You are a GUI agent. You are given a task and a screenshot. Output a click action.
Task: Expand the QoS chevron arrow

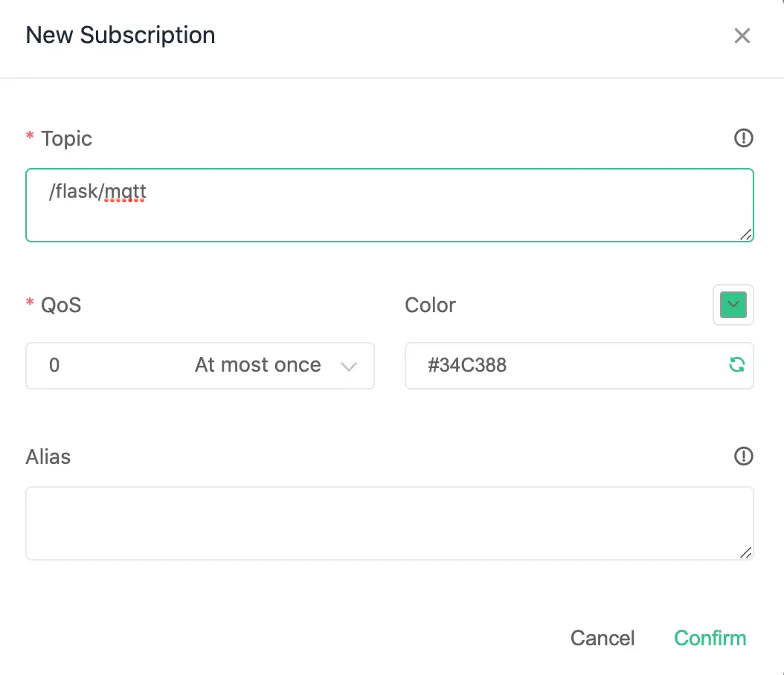coord(349,365)
